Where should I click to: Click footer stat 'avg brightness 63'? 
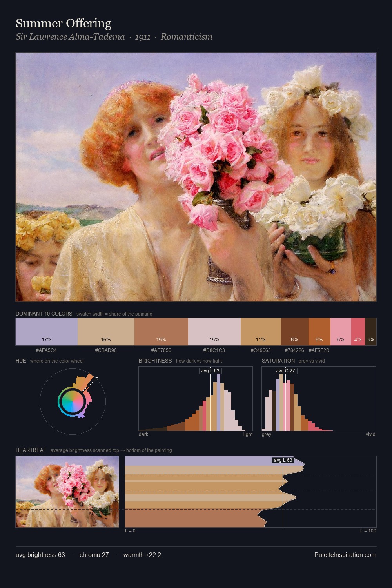40,555
